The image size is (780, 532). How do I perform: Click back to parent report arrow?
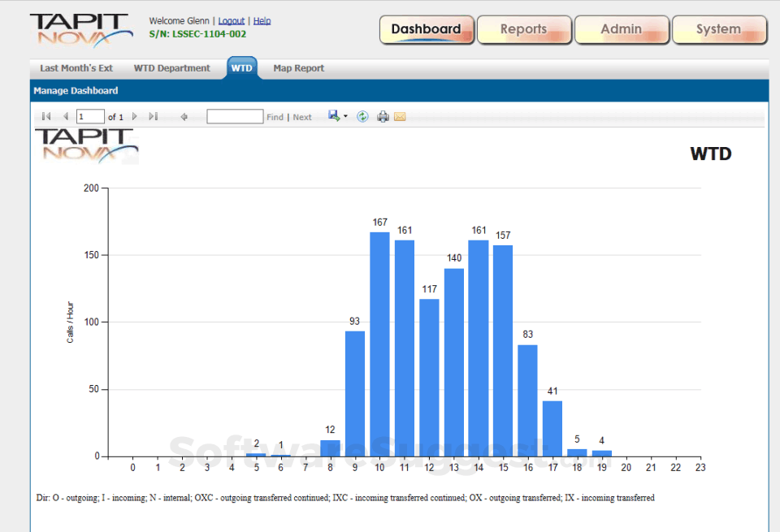[x=184, y=117]
